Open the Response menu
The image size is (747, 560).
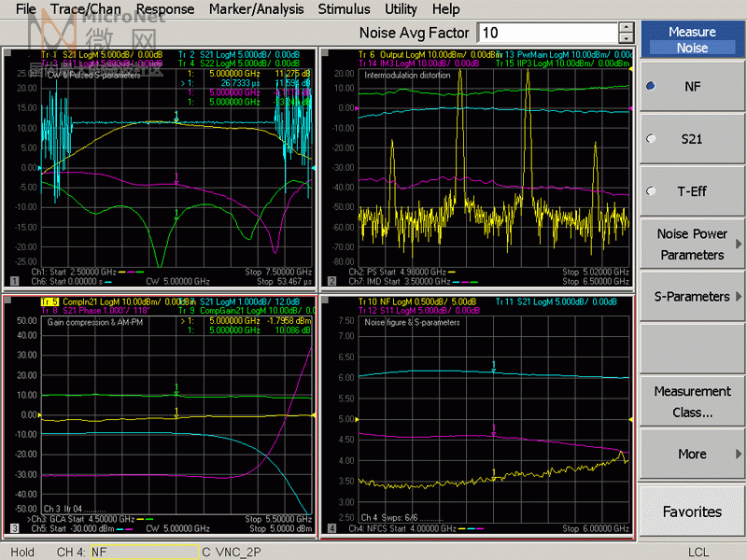pyautogui.click(x=165, y=9)
